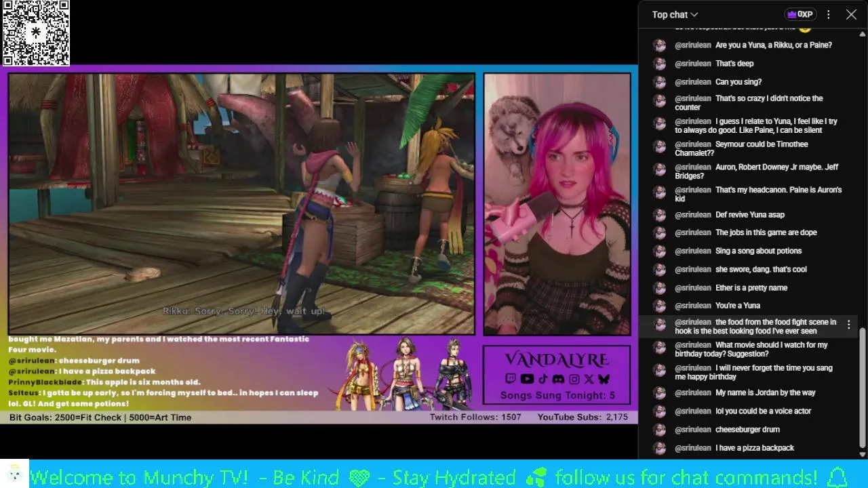Click avatar beside 'Def revive Yuna asap'
868x488 pixels.
659,215
